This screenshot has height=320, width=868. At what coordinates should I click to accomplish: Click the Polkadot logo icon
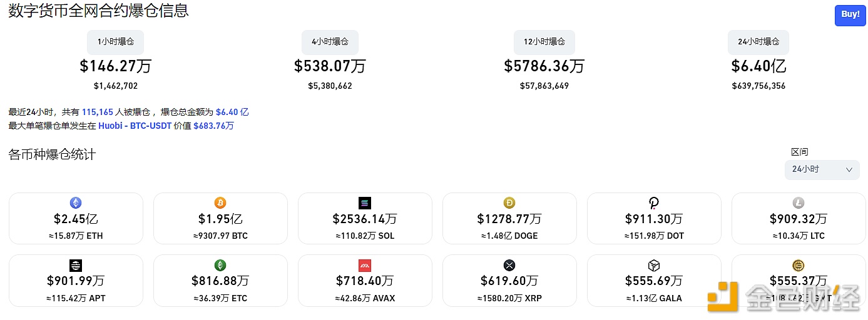654,202
